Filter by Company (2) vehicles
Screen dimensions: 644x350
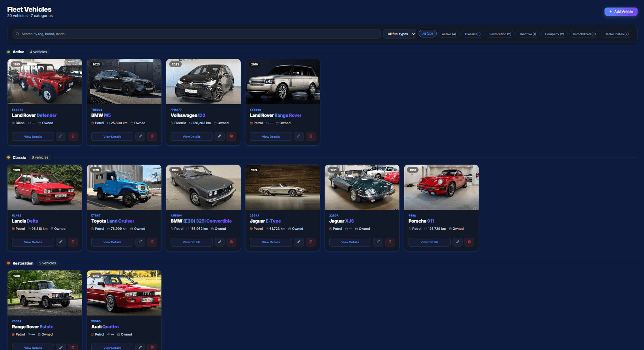(x=555, y=34)
